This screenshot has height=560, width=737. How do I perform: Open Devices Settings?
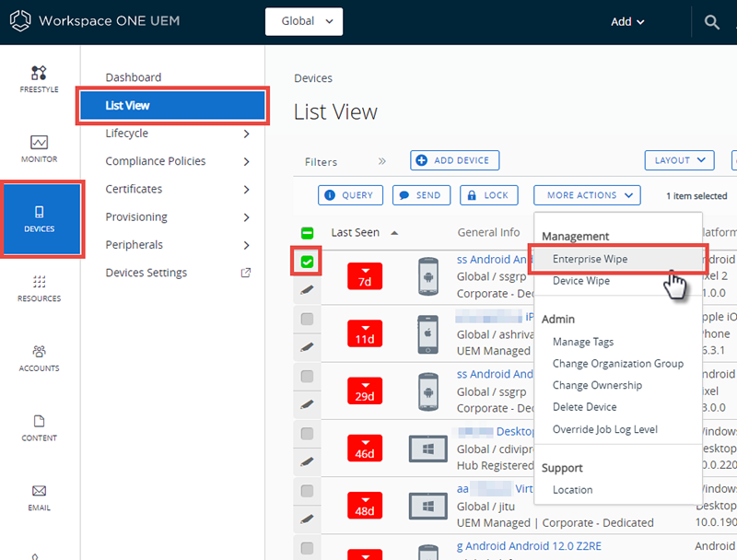146,273
